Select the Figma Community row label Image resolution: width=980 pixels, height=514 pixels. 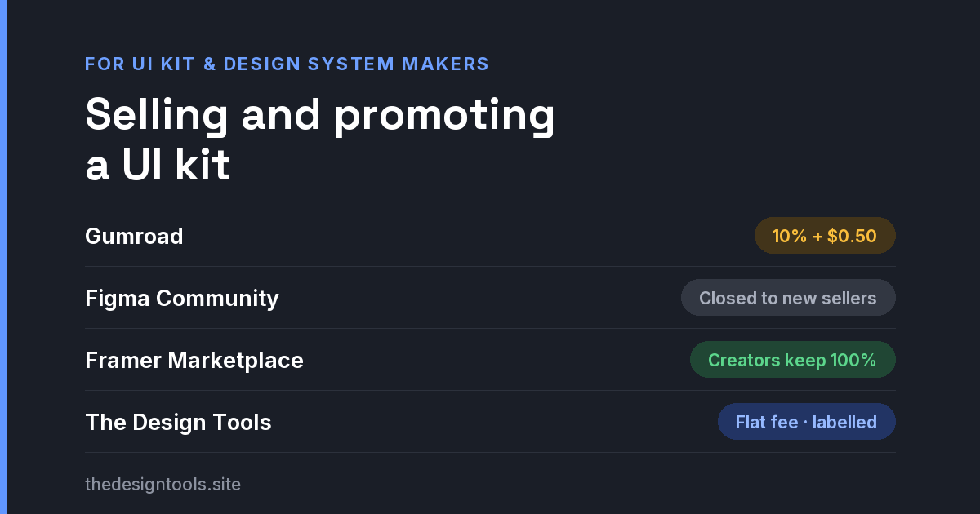182,299
